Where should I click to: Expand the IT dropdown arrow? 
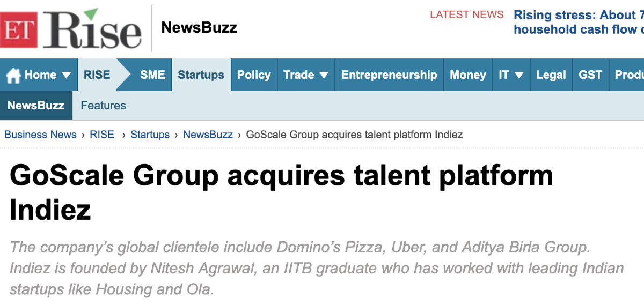(519, 75)
